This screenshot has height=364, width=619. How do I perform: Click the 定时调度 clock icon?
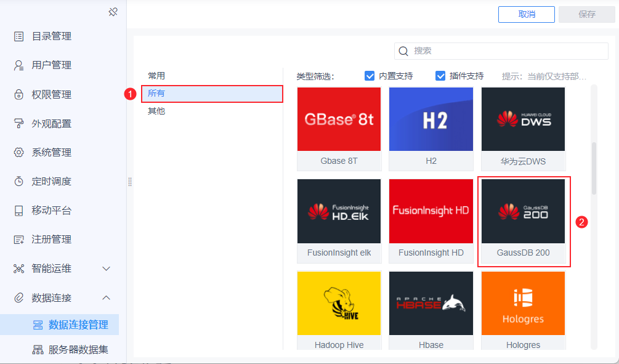tap(18, 181)
